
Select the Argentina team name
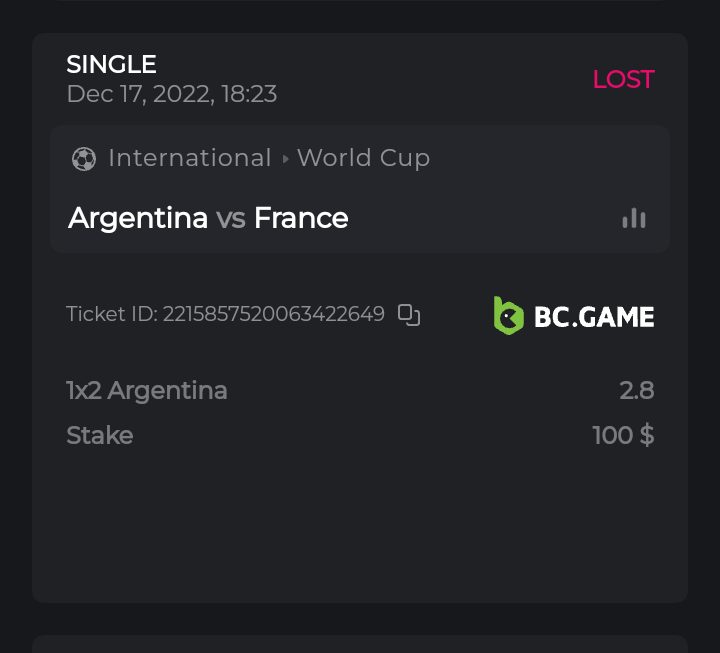[138, 218]
